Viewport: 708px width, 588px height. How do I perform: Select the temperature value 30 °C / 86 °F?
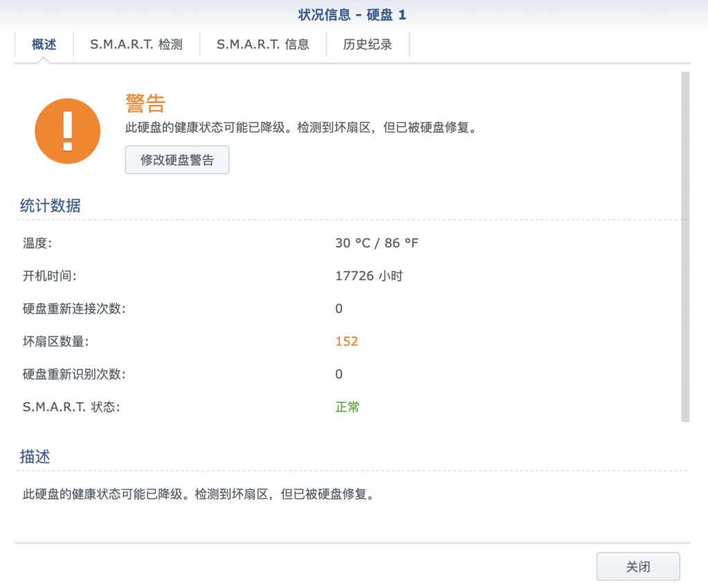pyautogui.click(x=377, y=243)
